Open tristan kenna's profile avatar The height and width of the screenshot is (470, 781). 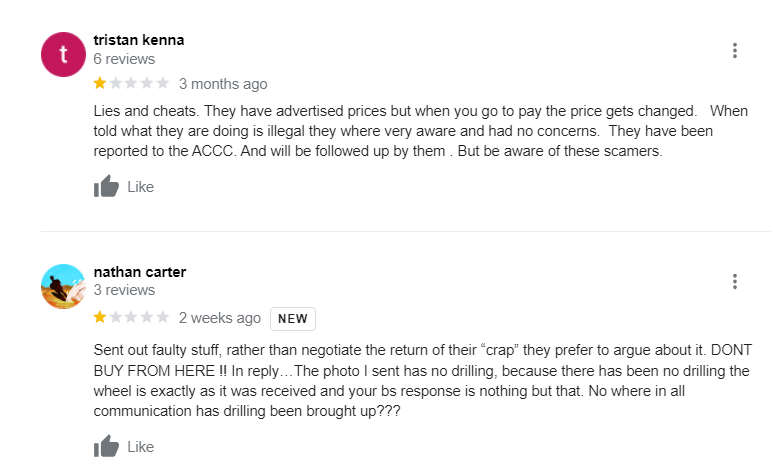63,54
